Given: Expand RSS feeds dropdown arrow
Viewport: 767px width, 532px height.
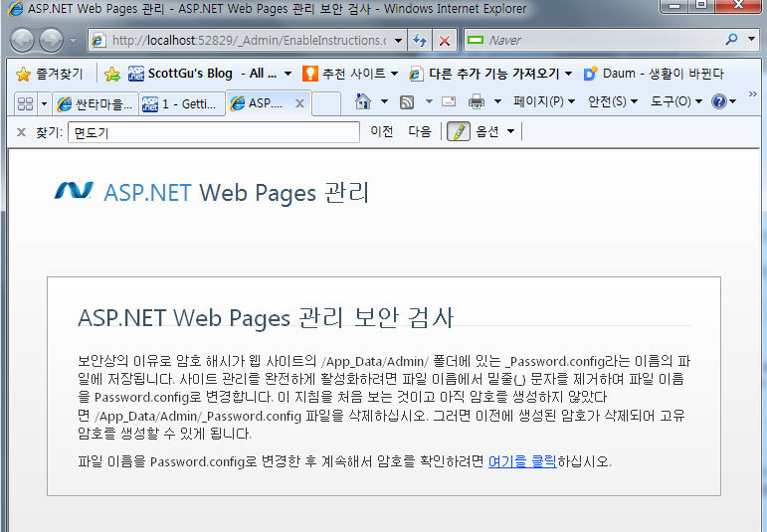Looking at the screenshot, I should (x=429, y=101).
